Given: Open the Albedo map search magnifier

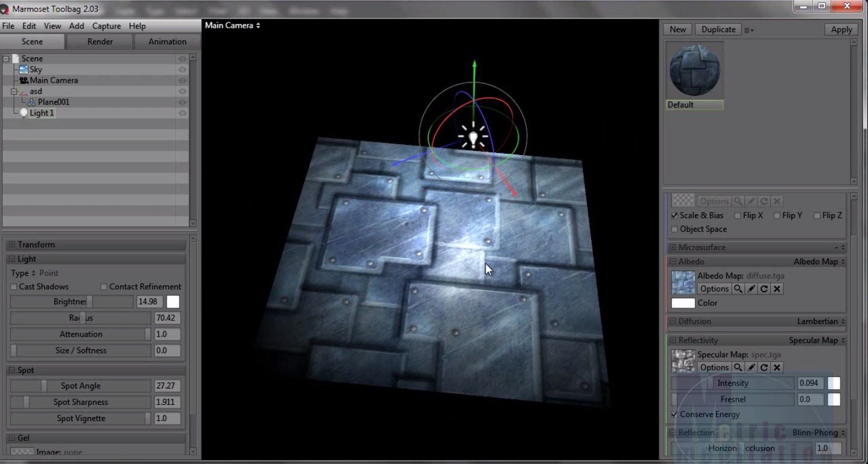Looking at the screenshot, I should click(738, 288).
